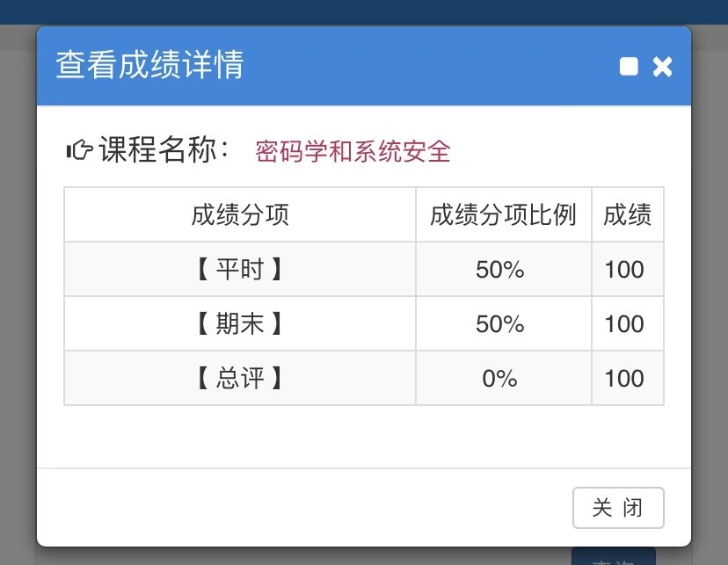The image size is (728, 565).
Task: Click the 100 score in 期末 row
Action: (x=624, y=324)
